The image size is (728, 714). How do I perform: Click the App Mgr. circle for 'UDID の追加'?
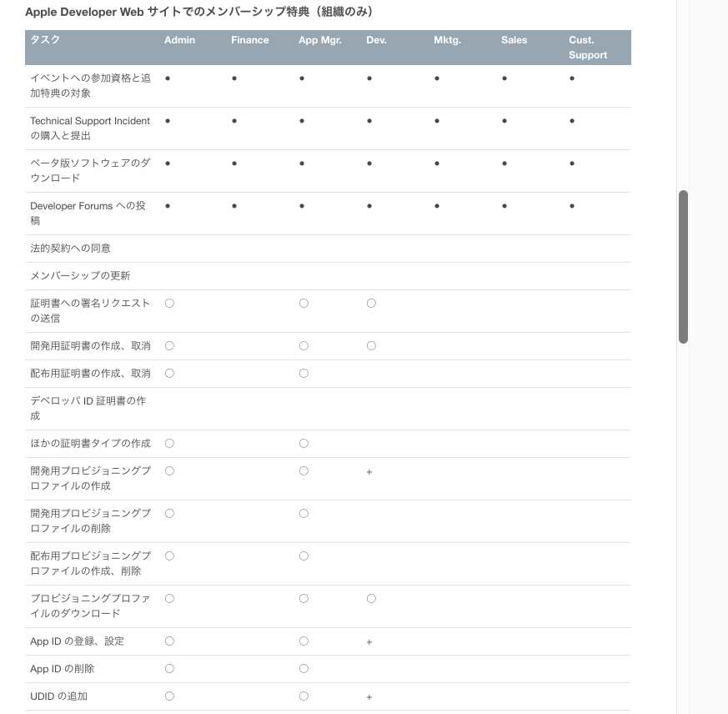[304, 696]
